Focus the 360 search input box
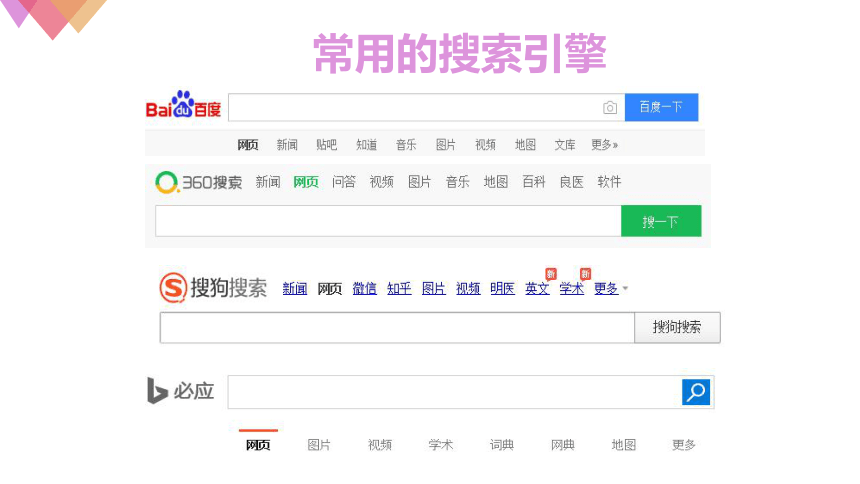Screen dimensions: 860x484 388,221
